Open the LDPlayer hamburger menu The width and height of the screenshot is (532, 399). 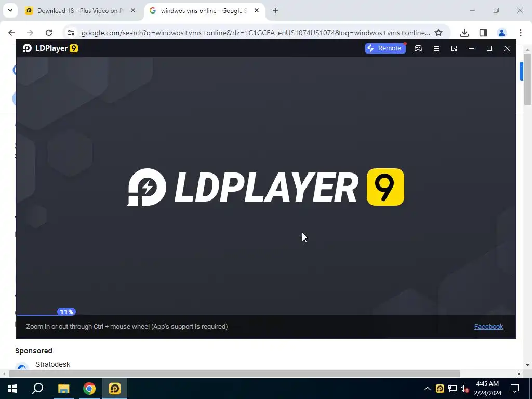[436, 48]
